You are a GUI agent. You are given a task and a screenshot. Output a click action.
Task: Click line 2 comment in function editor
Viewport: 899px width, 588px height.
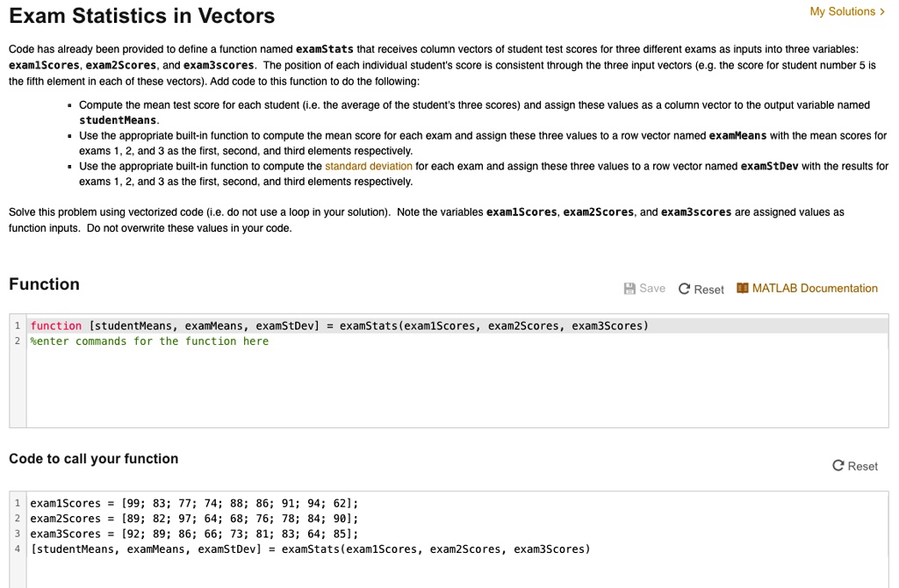(149, 341)
